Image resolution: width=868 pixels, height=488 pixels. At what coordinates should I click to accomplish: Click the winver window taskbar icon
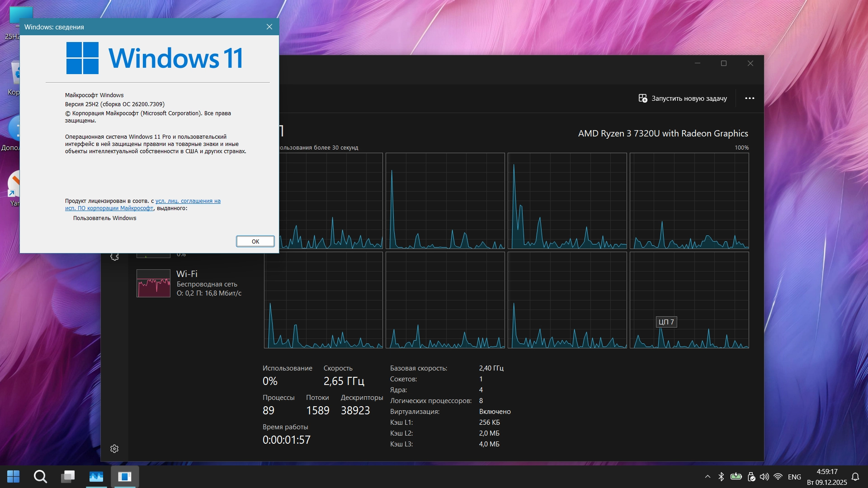coord(124,476)
